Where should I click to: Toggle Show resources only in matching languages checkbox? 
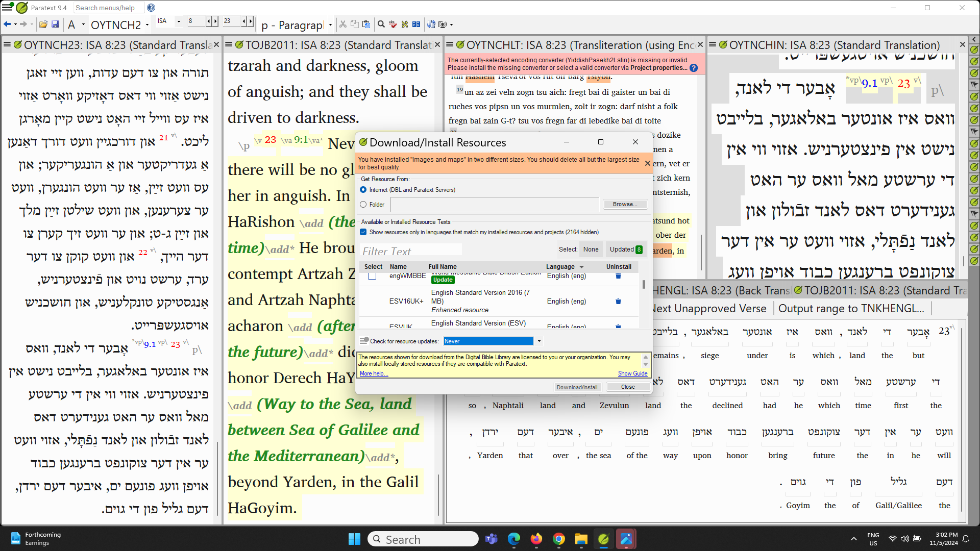point(363,232)
